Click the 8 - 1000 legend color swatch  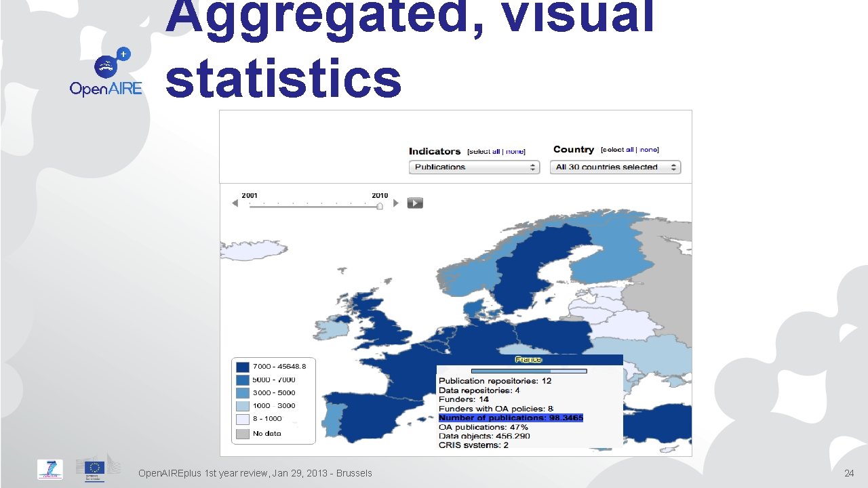tap(242, 419)
